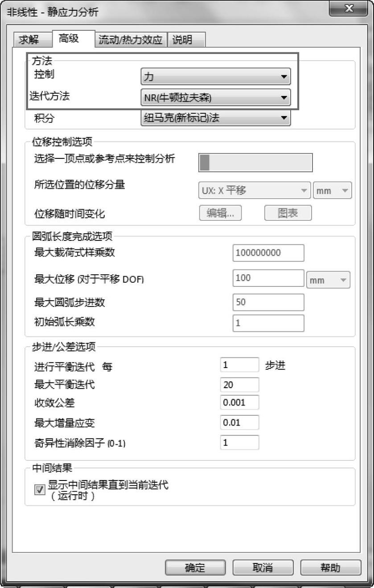Focus the 最大载荷式样乘数 input field
The width and height of the screenshot is (374, 588).
[x=268, y=253]
